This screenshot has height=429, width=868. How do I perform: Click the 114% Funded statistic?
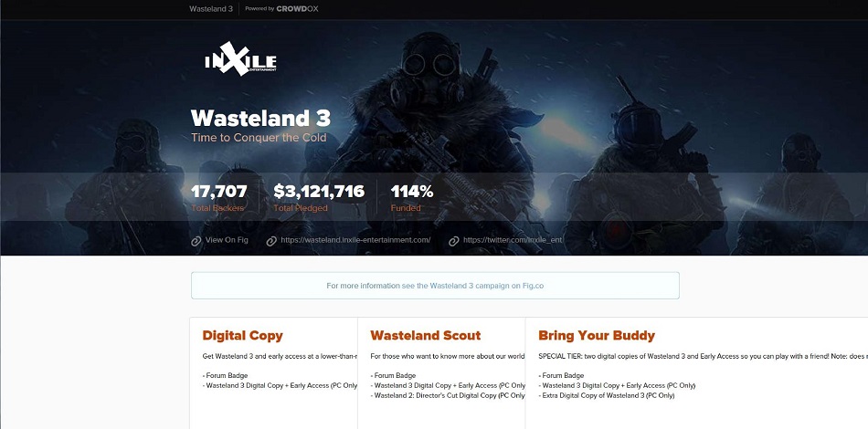tap(412, 197)
